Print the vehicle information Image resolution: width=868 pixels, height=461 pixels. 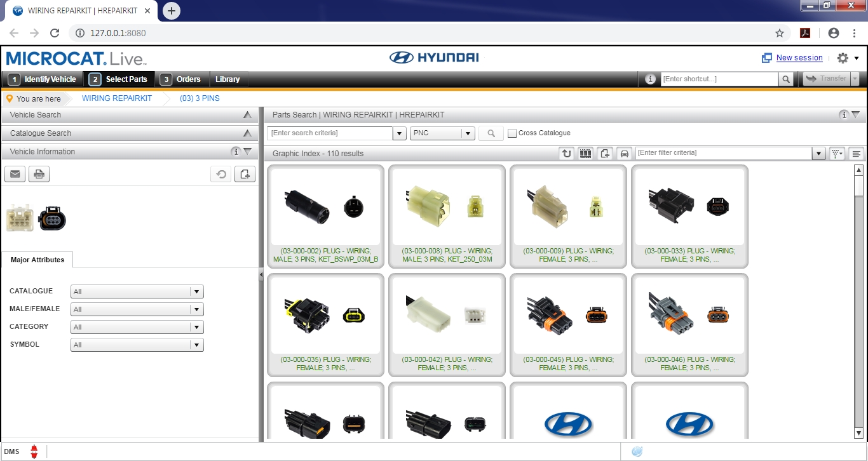[39, 173]
